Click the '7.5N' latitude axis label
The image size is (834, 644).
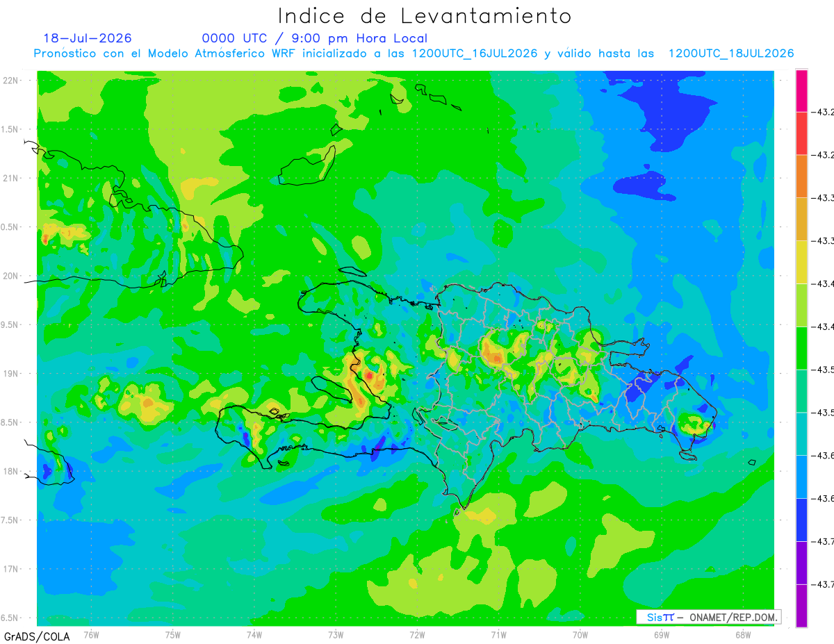10,520
